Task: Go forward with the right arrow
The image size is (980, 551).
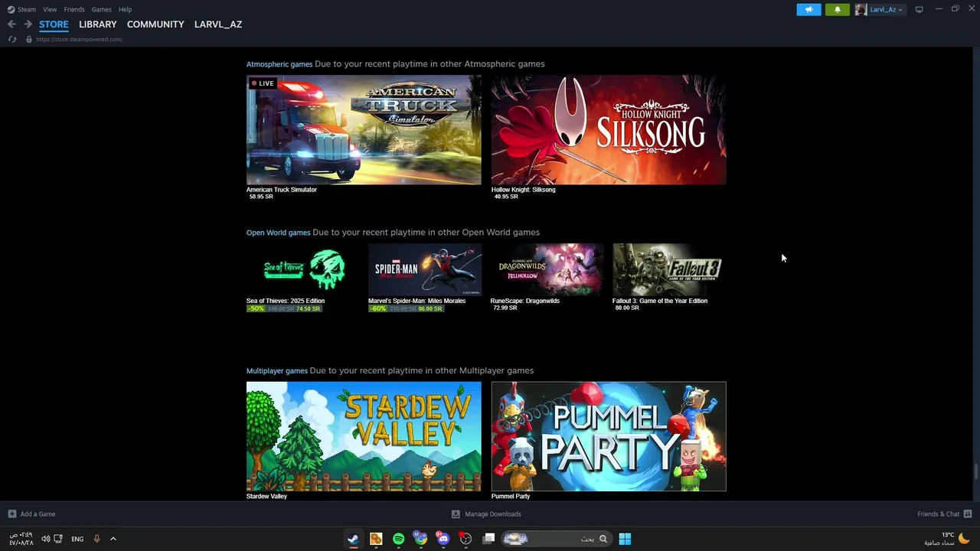Action: coord(28,24)
